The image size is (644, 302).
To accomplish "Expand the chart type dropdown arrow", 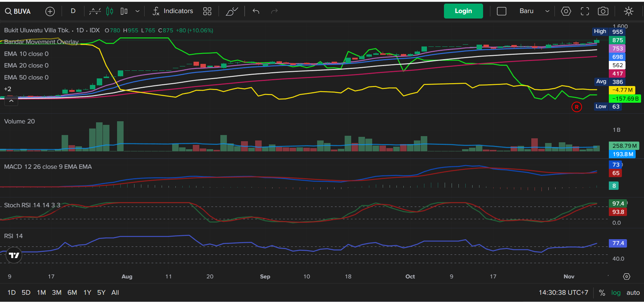I will (x=137, y=11).
